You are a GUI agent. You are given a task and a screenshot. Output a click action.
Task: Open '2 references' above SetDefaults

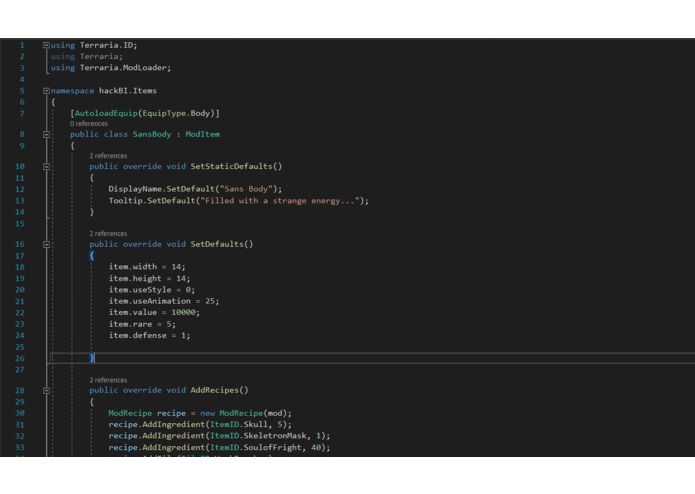[x=108, y=233]
